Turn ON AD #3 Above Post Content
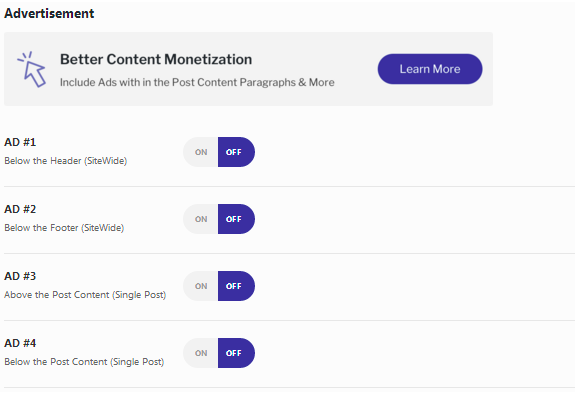Image resolution: width=575 pixels, height=393 pixels. tap(201, 286)
